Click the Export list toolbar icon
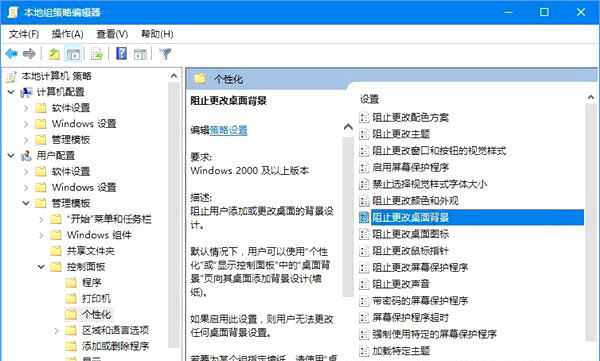 pyautogui.click(x=97, y=54)
